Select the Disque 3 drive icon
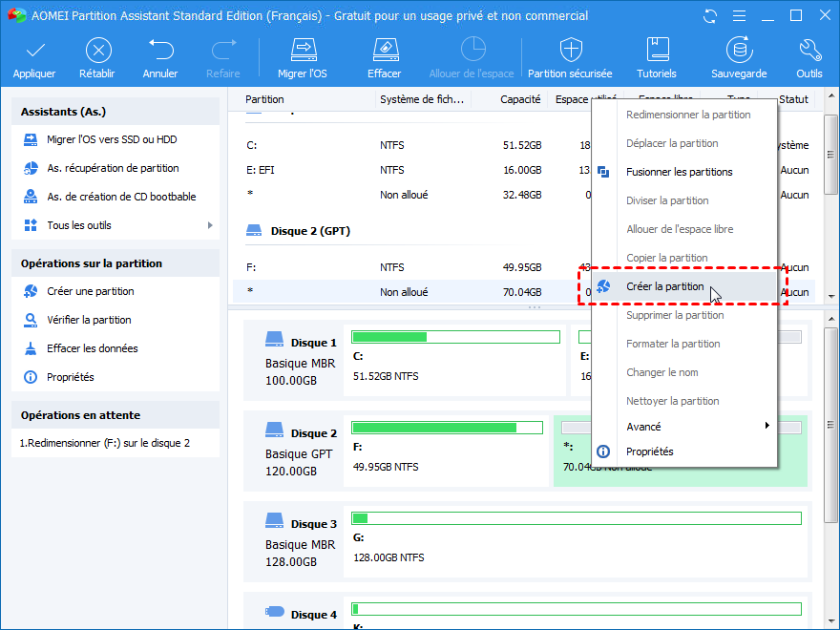Viewport: 840px width, 630px height. (274, 519)
